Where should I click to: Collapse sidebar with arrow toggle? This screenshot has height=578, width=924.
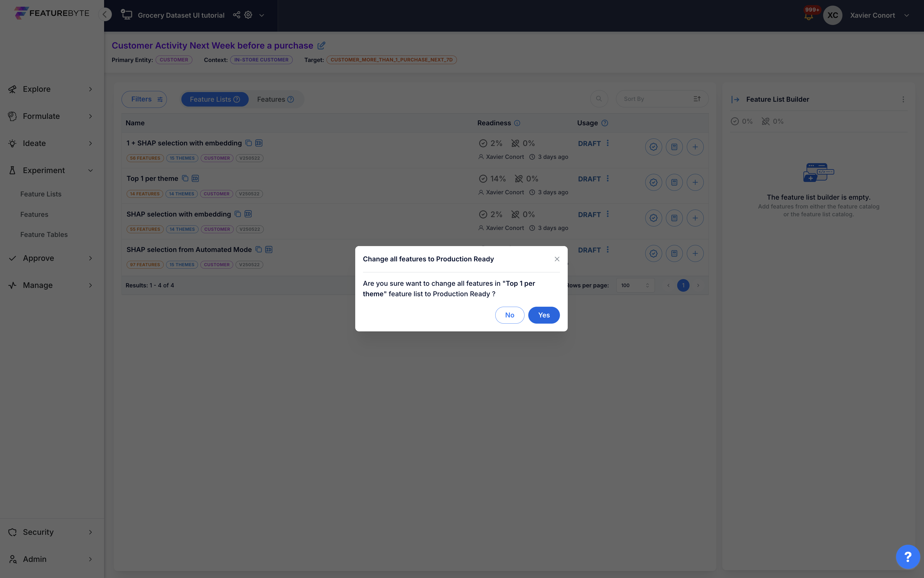[x=105, y=14]
